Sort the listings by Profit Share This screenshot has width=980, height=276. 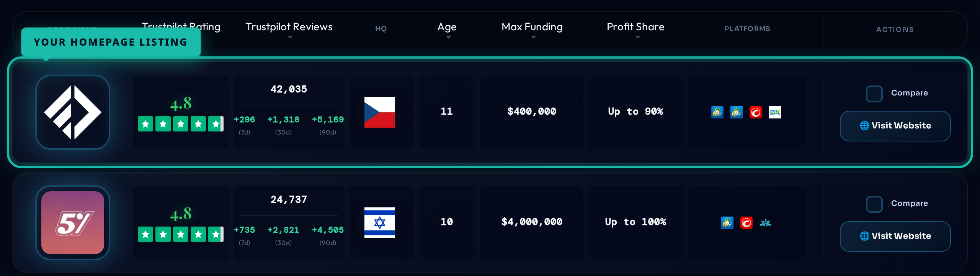pyautogui.click(x=637, y=37)
